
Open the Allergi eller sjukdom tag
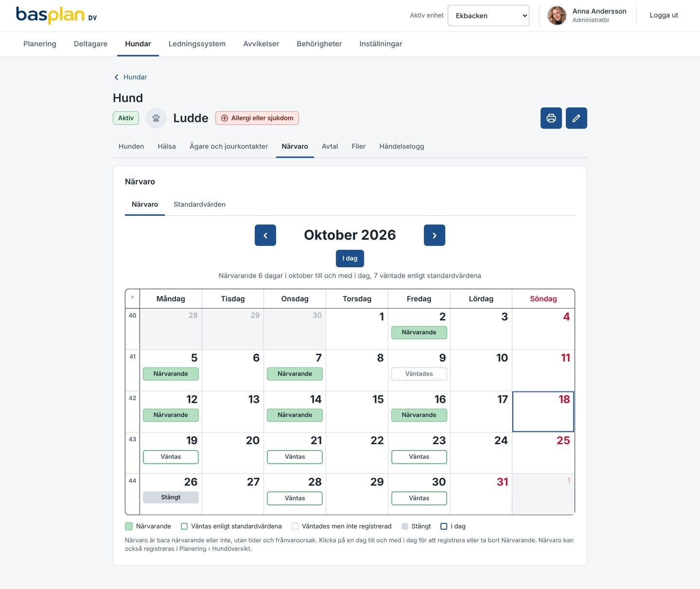coord(257,118)
